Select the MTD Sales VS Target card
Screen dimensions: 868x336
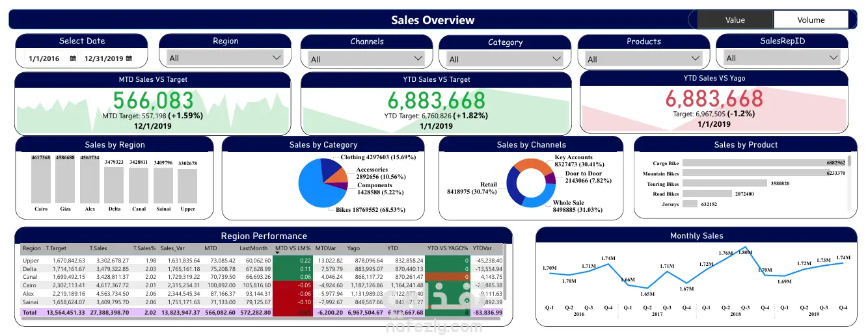[x=152, y=103]
